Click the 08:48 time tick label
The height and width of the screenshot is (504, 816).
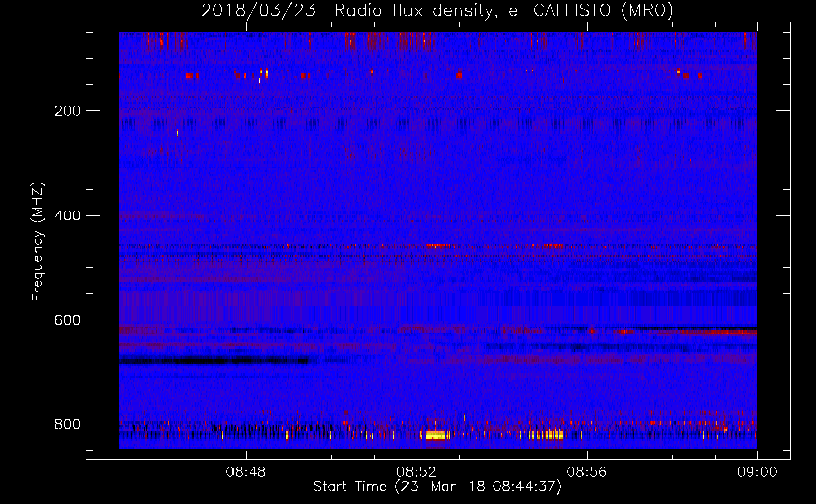pyautogui.click(x=246, y=472)
